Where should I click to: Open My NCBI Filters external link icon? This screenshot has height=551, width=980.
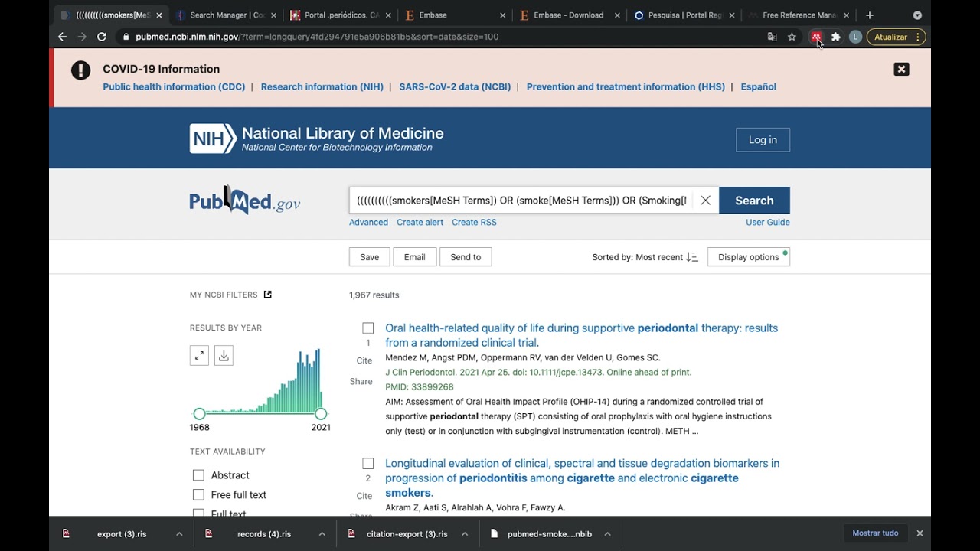pyautogui.click(x=268, y=295)
